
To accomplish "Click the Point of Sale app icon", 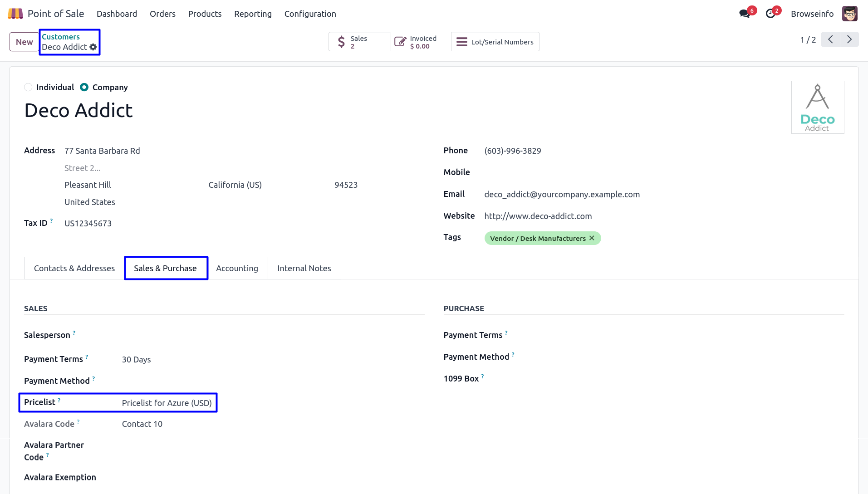I will pos(15,14).
